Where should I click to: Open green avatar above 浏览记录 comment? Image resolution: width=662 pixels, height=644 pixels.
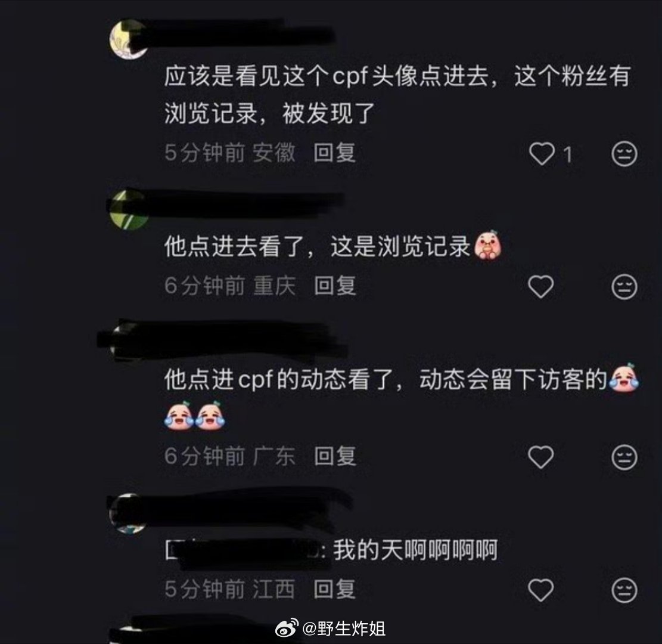click(x=129, y=209)
